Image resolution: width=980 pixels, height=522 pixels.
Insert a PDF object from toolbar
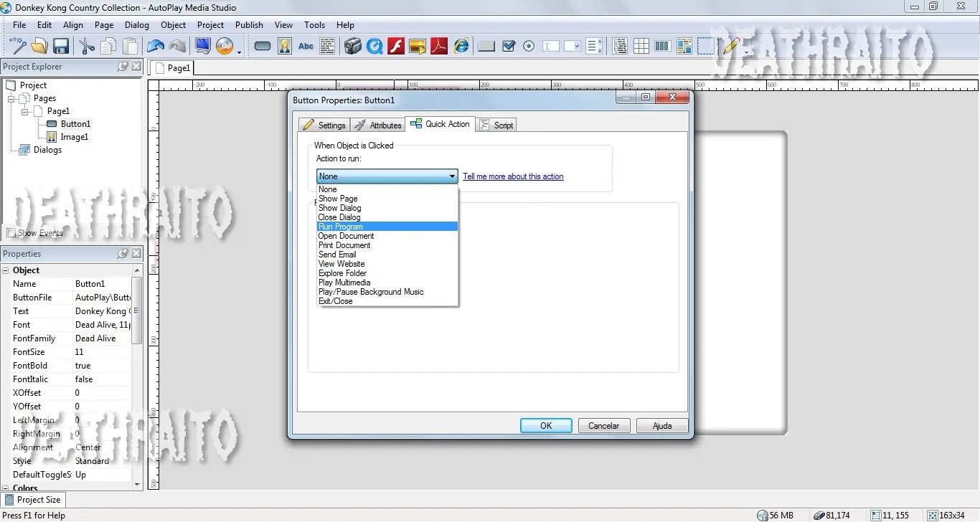pyautogui.click(x=439, y=47)
